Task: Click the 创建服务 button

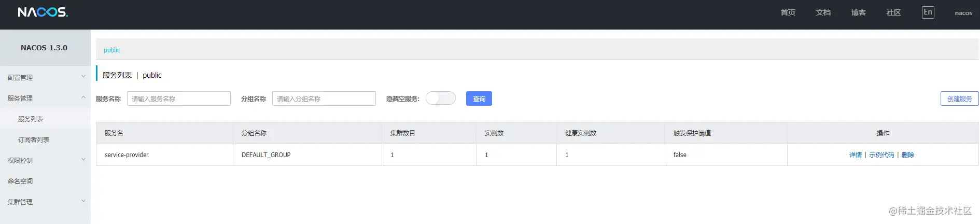Action: click(x=959, y=99)
